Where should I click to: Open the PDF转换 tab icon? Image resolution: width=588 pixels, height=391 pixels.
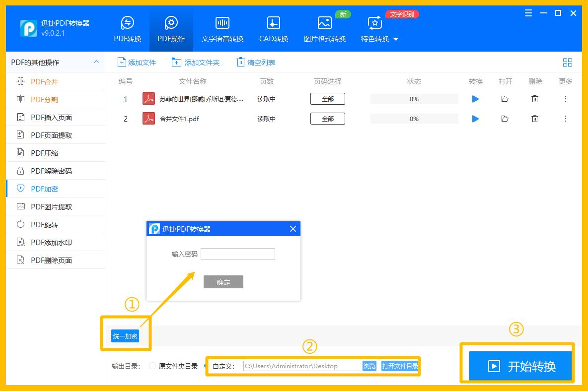(128, 23)
